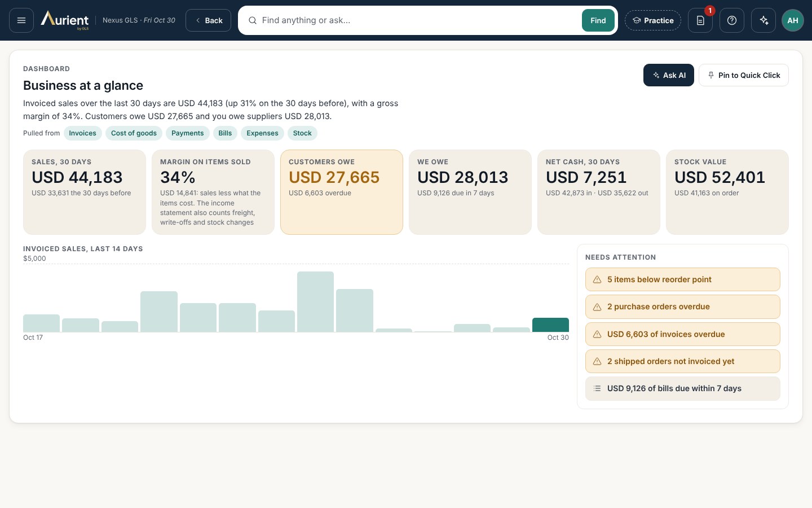
Task: Click list icon beside bills due within 7 days
Action: (597, 388)
